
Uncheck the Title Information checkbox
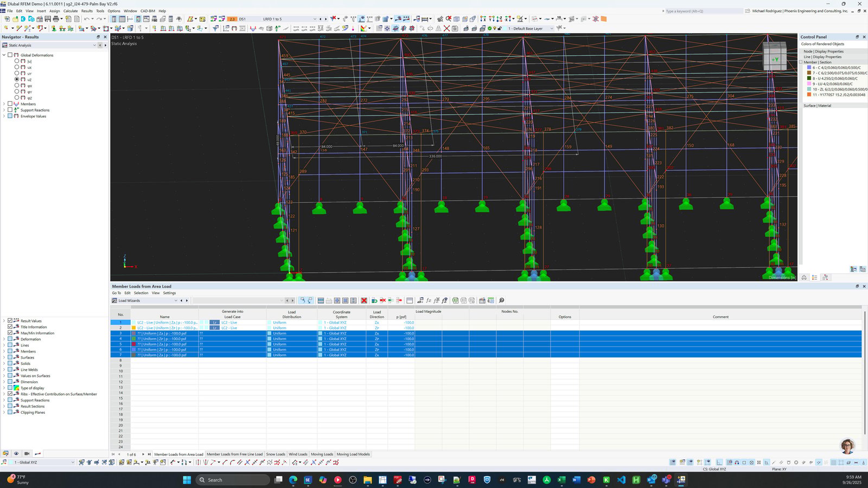click(x=10, y=327)
